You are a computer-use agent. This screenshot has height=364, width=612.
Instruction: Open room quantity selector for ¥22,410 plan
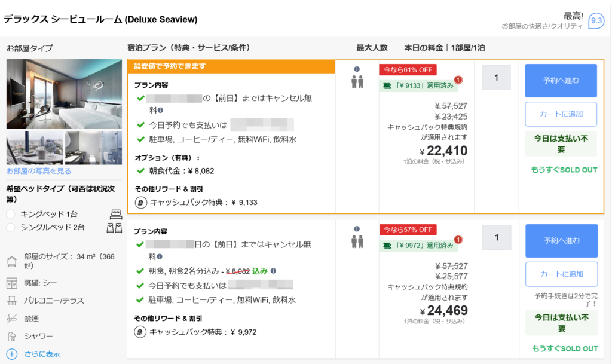[x=496, y=78]
